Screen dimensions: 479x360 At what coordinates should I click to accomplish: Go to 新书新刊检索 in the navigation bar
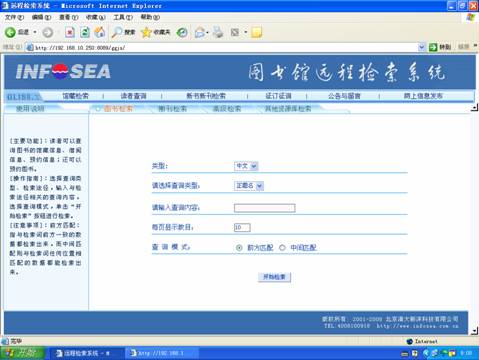(x=206, y=96)
